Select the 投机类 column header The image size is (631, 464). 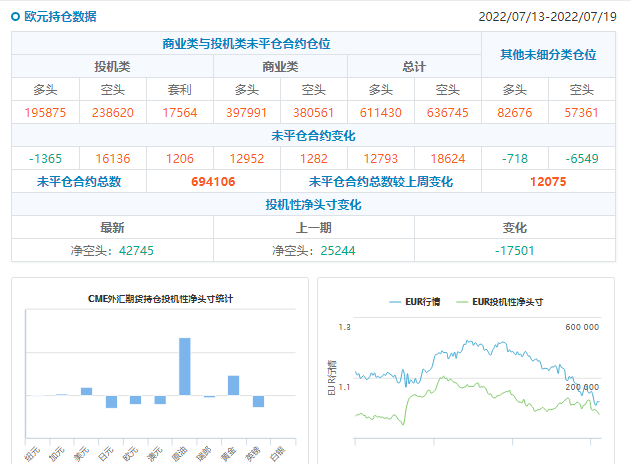pos(112,66)
